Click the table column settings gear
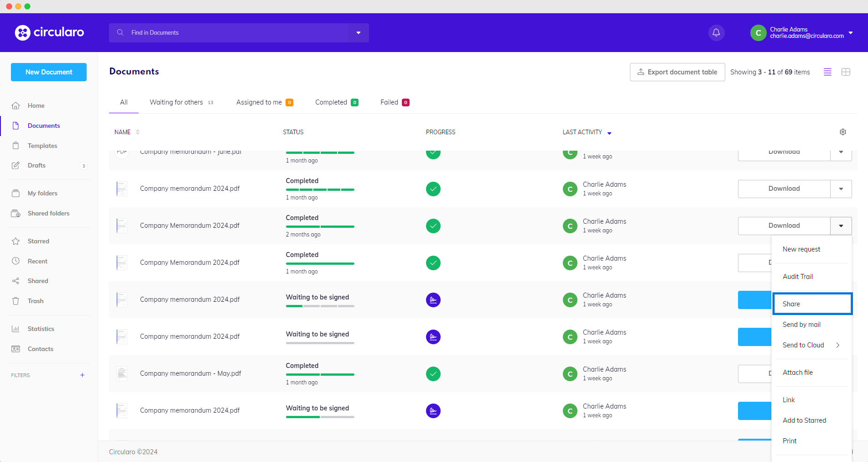This screenshot has width=868, height=462. 842,132
